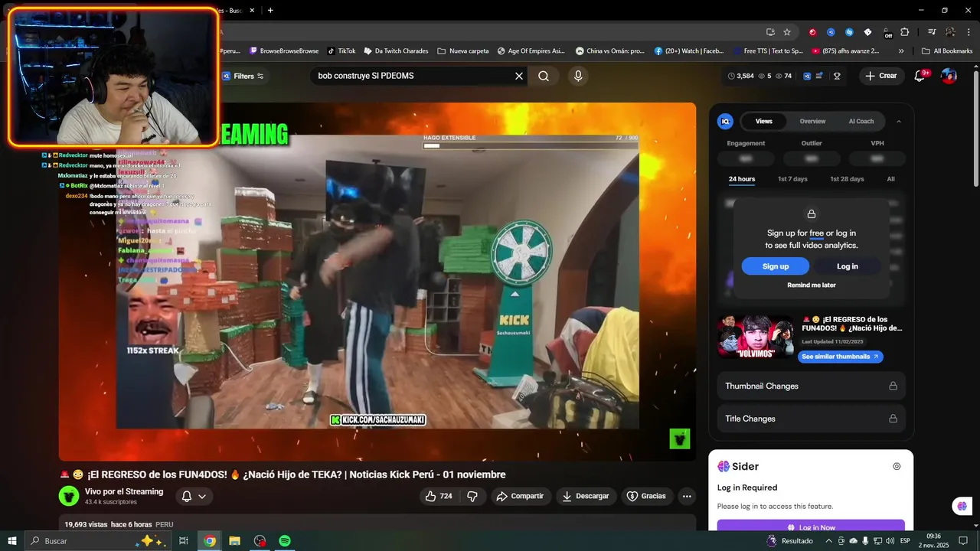Open the China vs Omán bookmark
The image size is (980, 551).
[x=610, y=51]
